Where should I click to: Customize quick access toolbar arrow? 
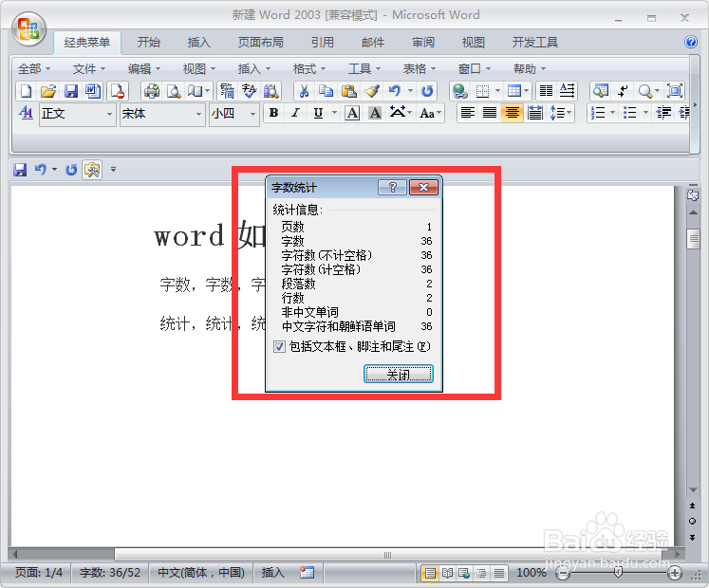(114, 170)
